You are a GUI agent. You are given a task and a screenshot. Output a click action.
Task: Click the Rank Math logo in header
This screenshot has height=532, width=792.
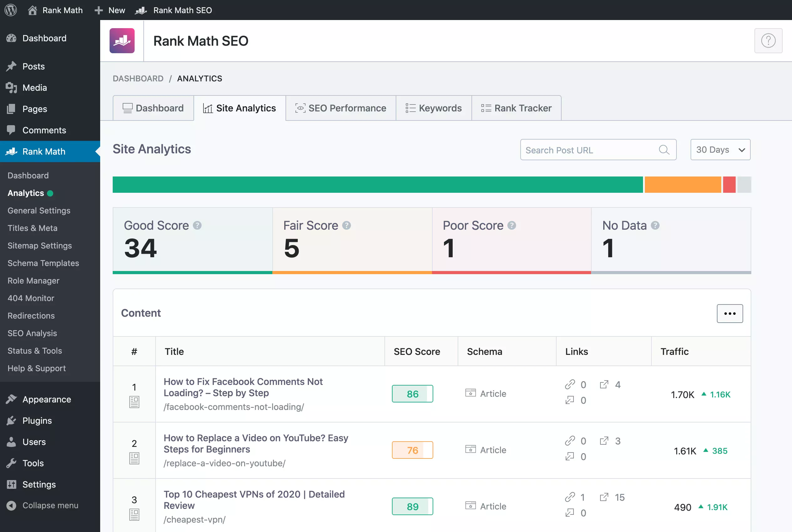[x=122, y=41]
